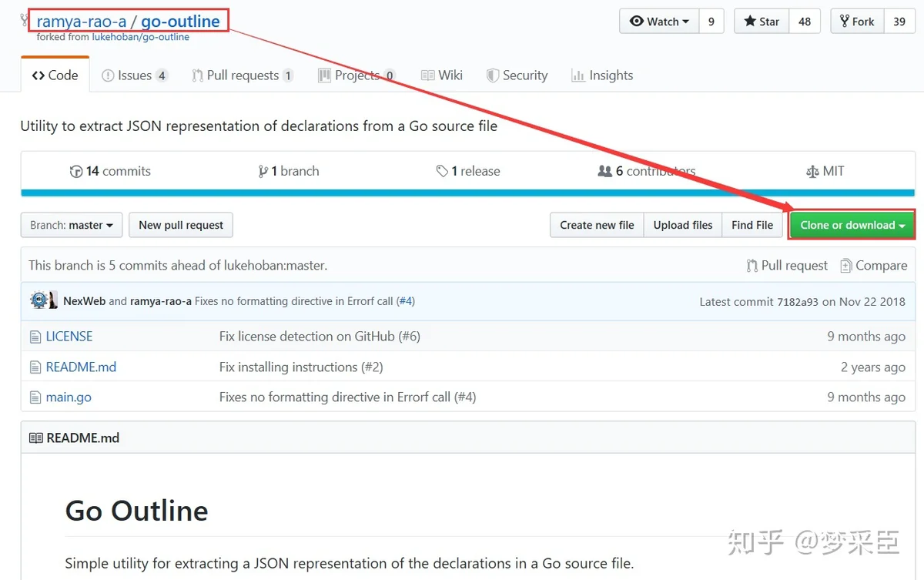Image resolution: width=924 pixels, height=580 pixels.
Task: View stargazers count 48
Action: pos(805,22)
